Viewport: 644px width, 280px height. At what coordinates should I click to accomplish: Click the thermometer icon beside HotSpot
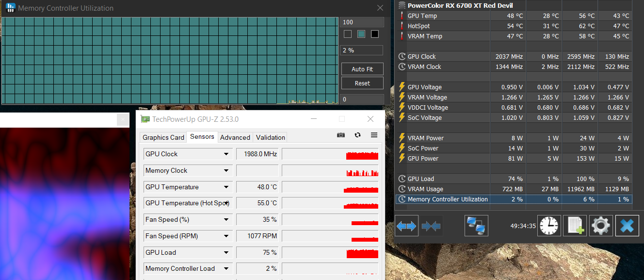402,26
